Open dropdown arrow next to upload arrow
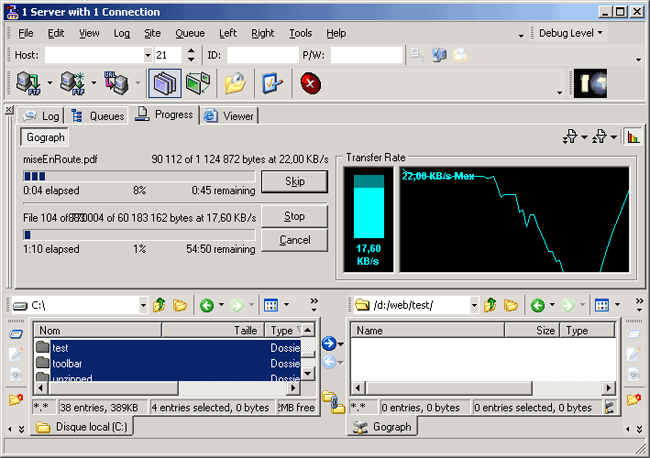The height and width of the screenshot is (458, 650). pyautogui.click(x=341, y=344)
